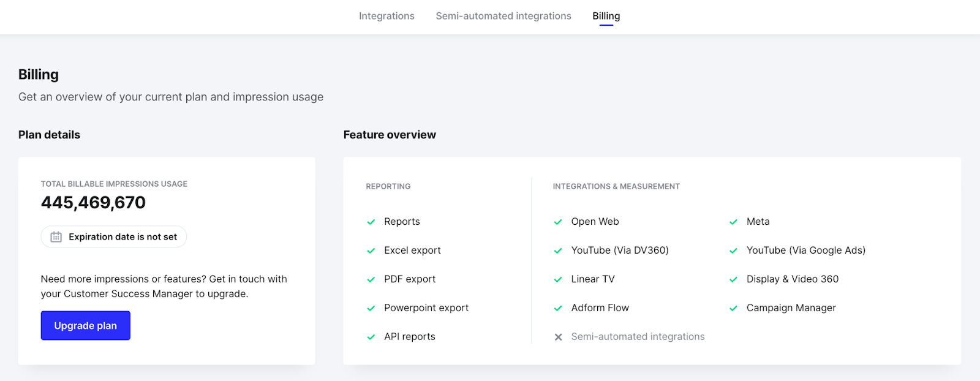Click the checkmark icon next to API reports
This screenshot has height=381, width=980.
(371, 337)
